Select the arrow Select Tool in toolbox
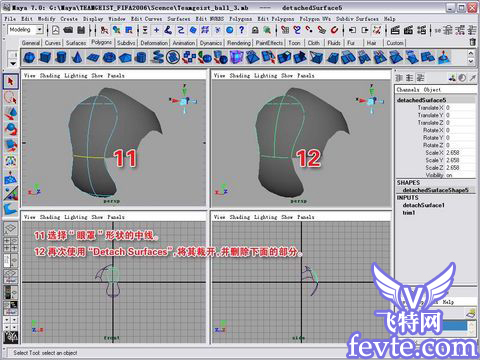This screenshot has width=480, height=360. point(10,81)
